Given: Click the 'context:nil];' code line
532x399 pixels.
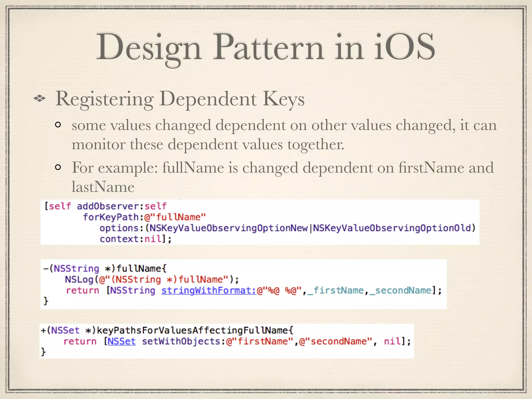Looking at the screenshot, I should pyautogui.click(x=136, y=239).
